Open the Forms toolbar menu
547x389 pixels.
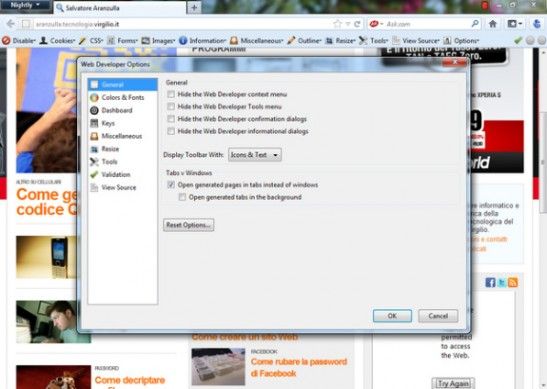tap(122, 40)
